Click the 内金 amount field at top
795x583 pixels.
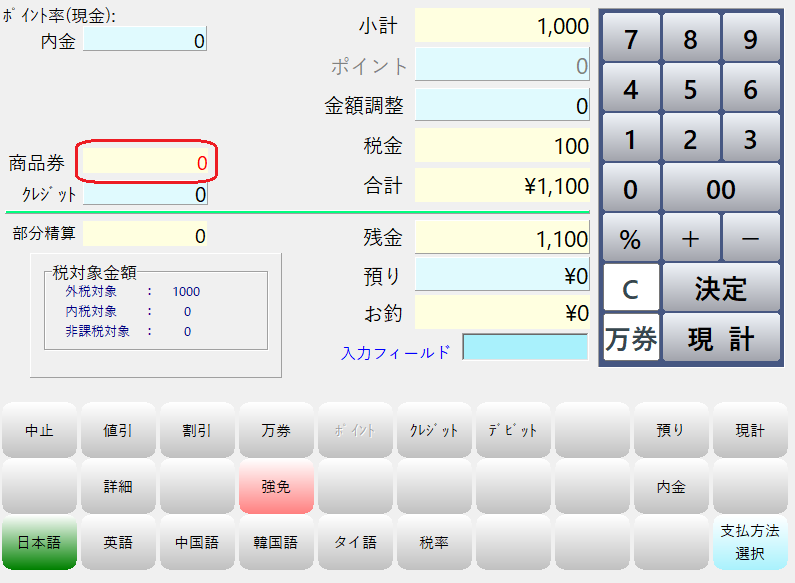tap(145, 41)
